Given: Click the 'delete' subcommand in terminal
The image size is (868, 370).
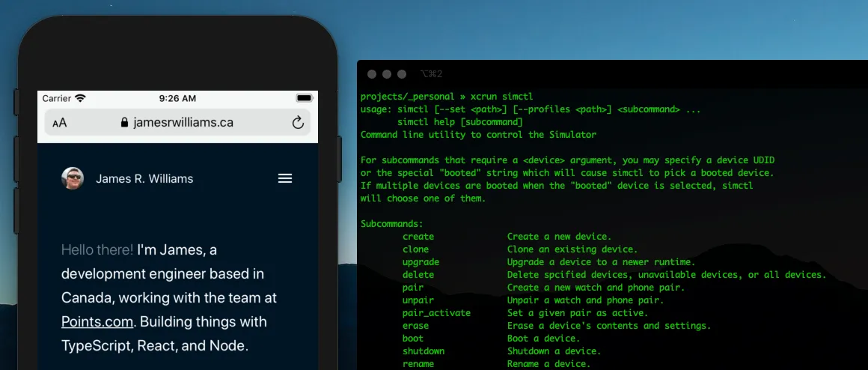Looking at the screenshot, I should [418, 275].
